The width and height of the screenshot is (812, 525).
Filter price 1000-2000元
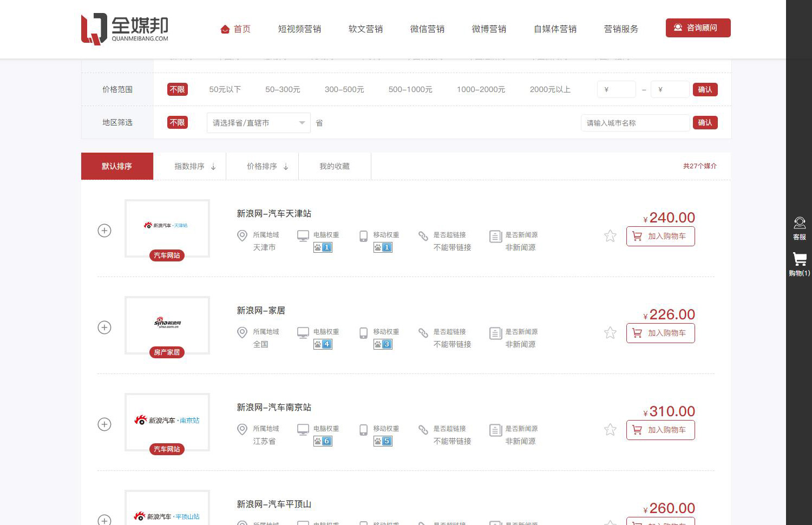(481, 89)
